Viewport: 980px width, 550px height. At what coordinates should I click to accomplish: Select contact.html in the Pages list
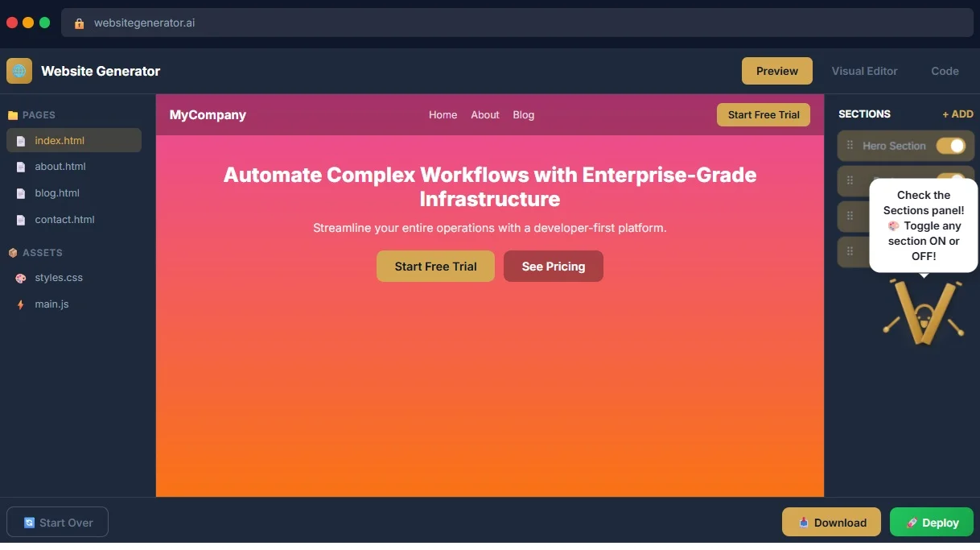coord(64,220)
